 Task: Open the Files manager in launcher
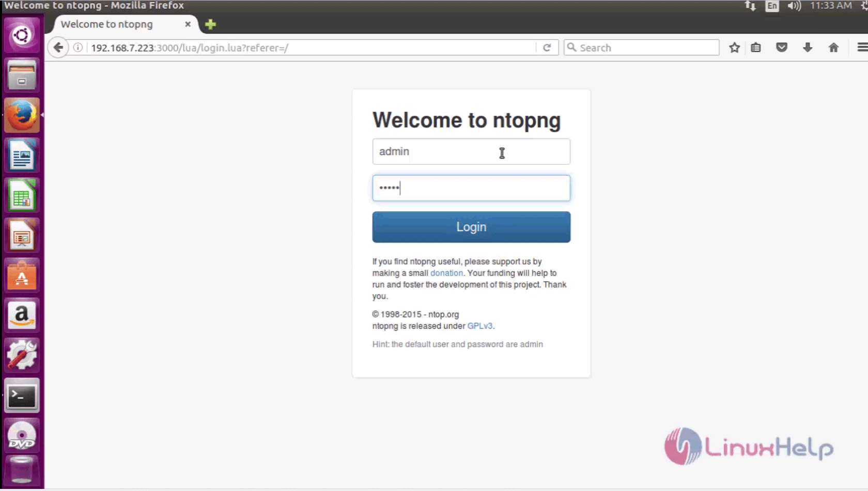tap(22, 75)
